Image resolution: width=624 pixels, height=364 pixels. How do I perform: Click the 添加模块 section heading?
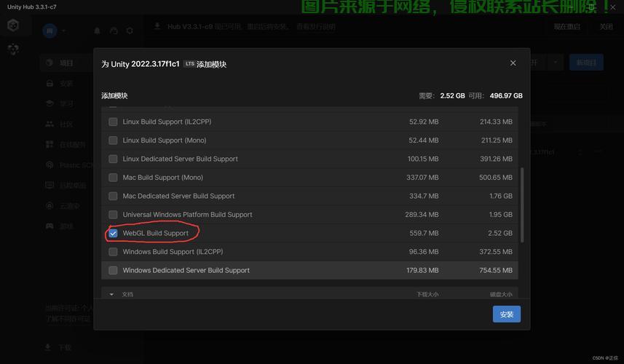pos(114,95)
